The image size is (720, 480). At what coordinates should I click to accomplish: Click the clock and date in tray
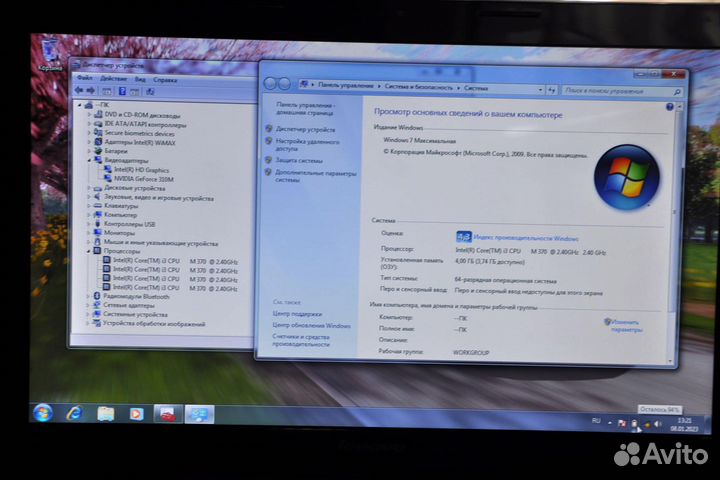coord(684,424)
